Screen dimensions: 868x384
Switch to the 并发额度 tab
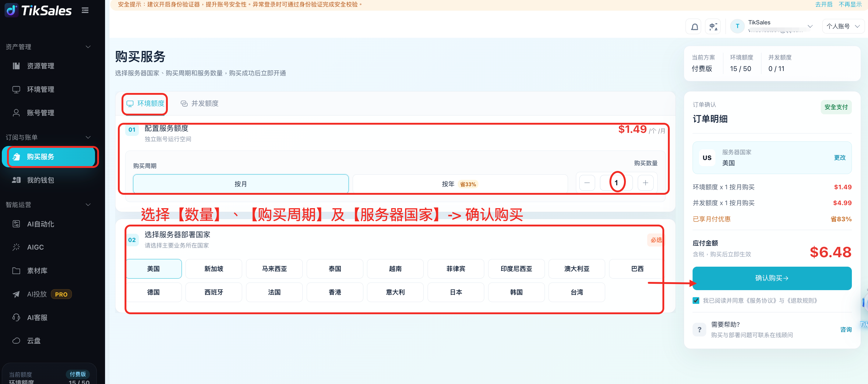coord(199,104)
